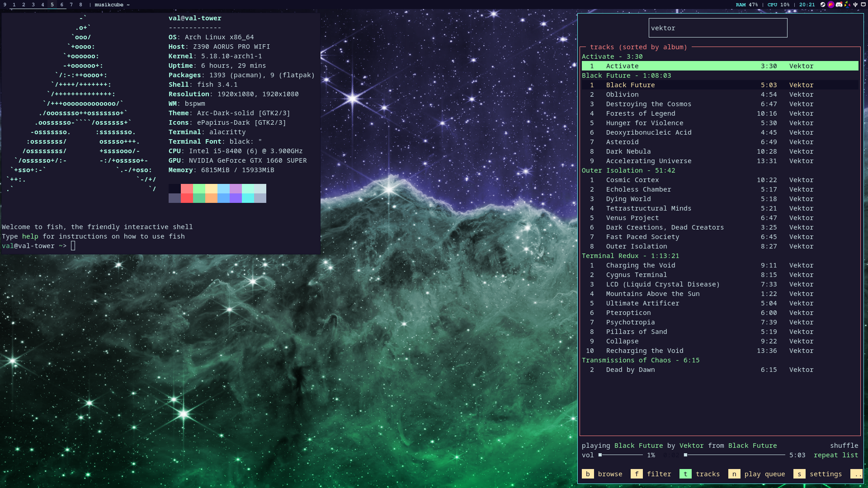
Task: Click the multicolored triangles tray icon
Action: (847, 5)
